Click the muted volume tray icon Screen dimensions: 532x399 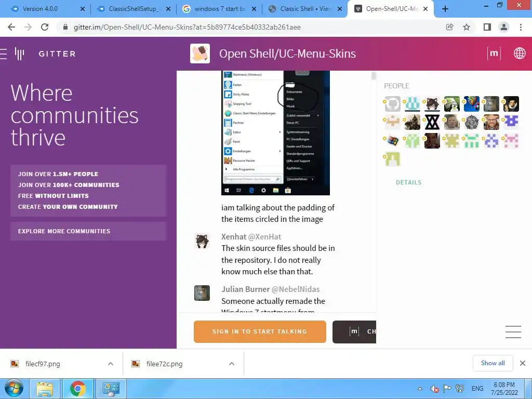pyautogui.click(x=434, y=389)
